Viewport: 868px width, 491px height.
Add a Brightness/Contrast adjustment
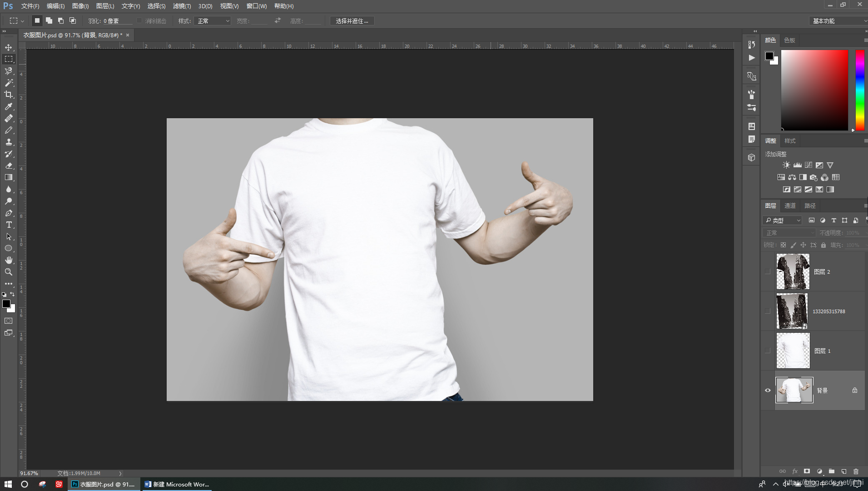click(786, 165)
